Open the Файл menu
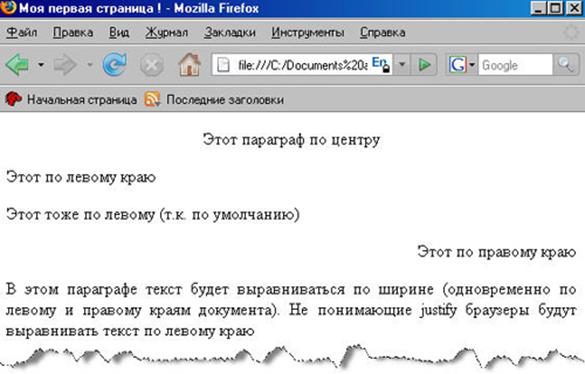The image size is (585, 374). [22, 32]
